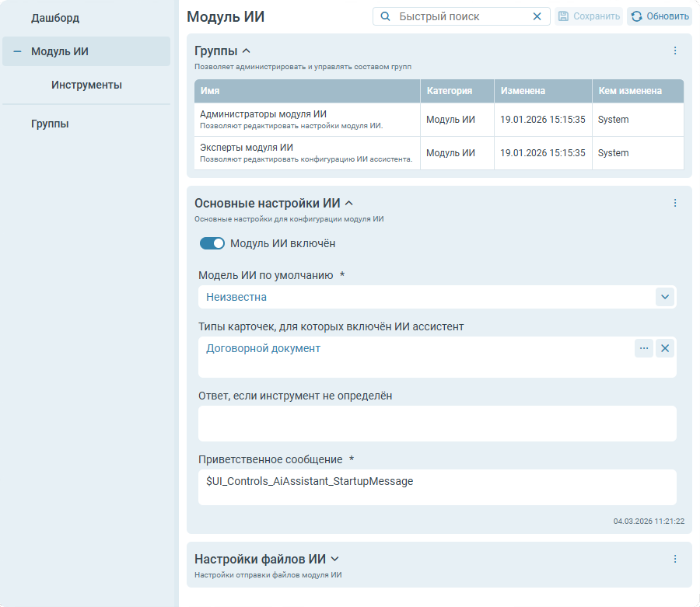Open Инструменты in the sidebar
Viewport: 700px width, 607px height.
click(x=86, y=85)
